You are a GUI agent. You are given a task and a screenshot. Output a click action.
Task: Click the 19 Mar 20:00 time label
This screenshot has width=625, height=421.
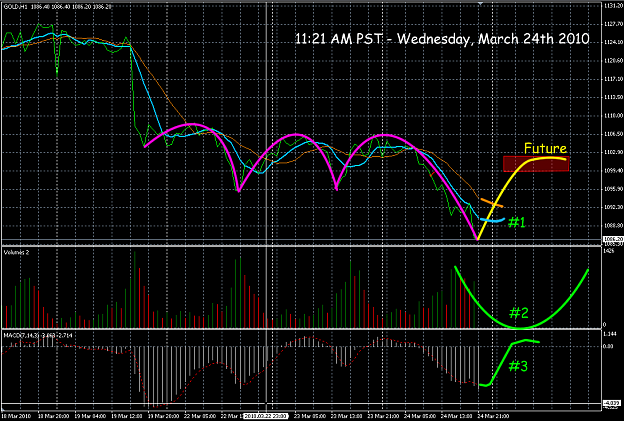tap(163, 416)
